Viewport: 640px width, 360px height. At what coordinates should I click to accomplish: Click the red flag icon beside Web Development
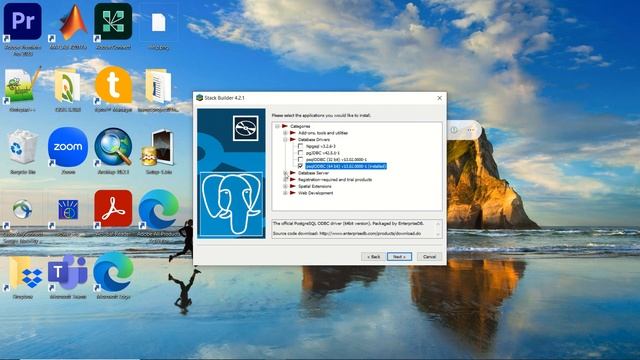(x=293, y=193)
